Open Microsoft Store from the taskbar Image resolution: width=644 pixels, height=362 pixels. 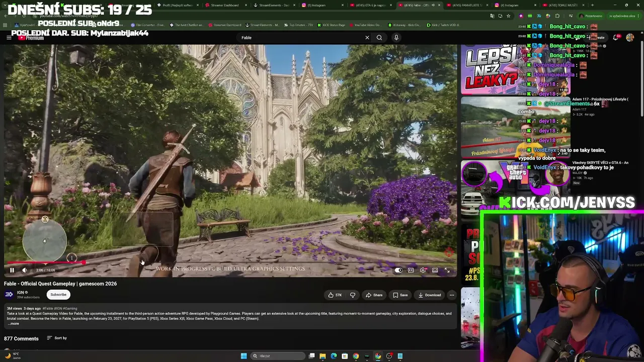(x=345, y=356)
